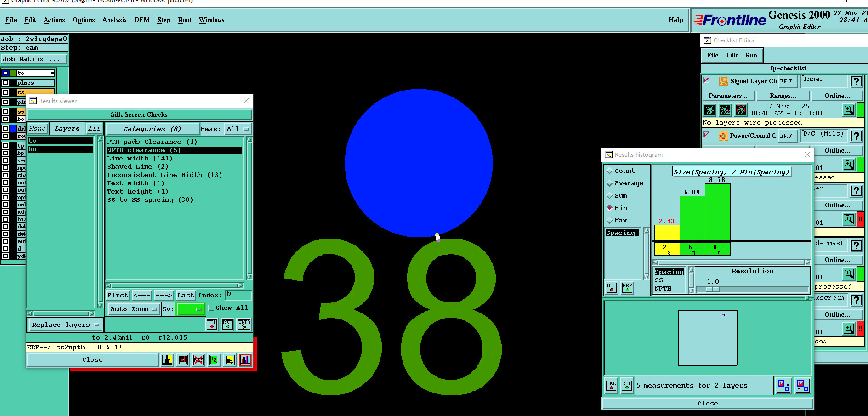Viewport: 868px width, 416px height.
Task: Toggle Power/Ground Check enable checkbox
Action: (x=707, y=135)
